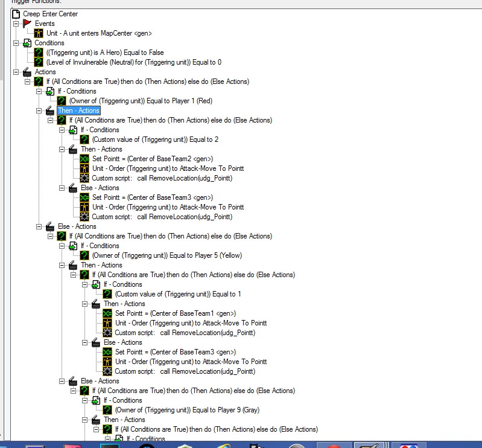Viewport: 482px width, 448px height.
Task: Select 'Set Pointt = (Center of BaseTeam2 <gen>)'
Action: (x=153, y=159)
